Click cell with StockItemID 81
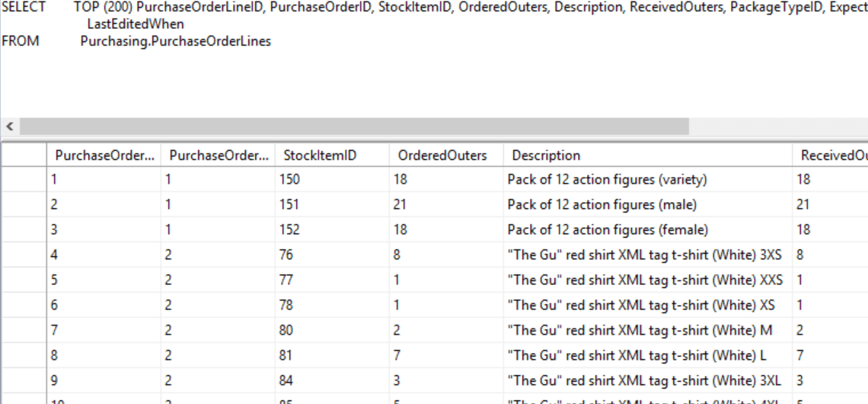This screenshot has height=404, width=868. click(x=332, y=355)
